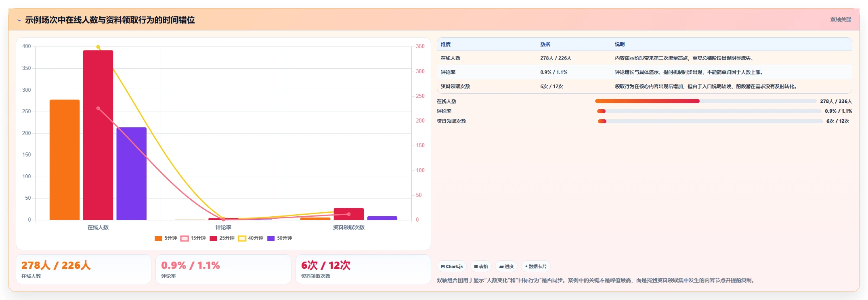
Task: Click the description starting 评论增长与具体演示
Action: tap(689, 72)
